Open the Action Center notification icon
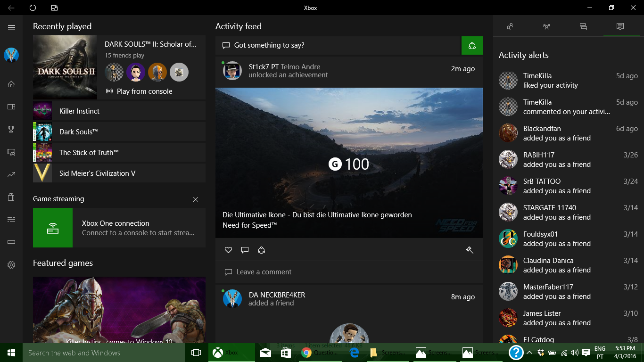This screenshot has height=362, width=644. pyautogui.click(x=586, y=353)
